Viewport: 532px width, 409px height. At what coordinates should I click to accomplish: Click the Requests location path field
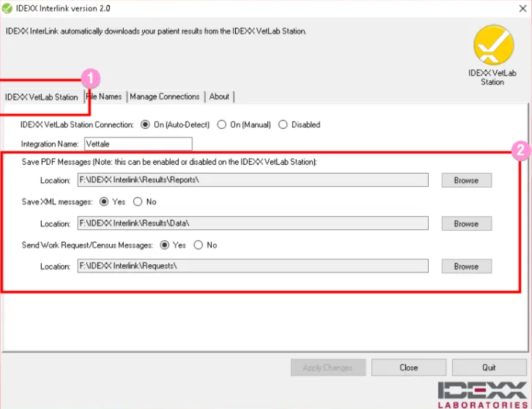(x=253, y=266)
